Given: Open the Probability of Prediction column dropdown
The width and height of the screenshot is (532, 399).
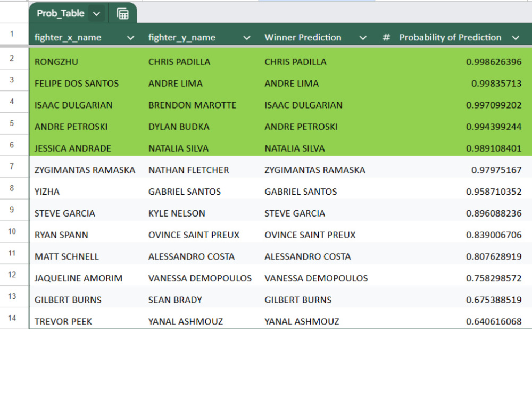Looking at the screenshot, I should [x=516, y=38].
